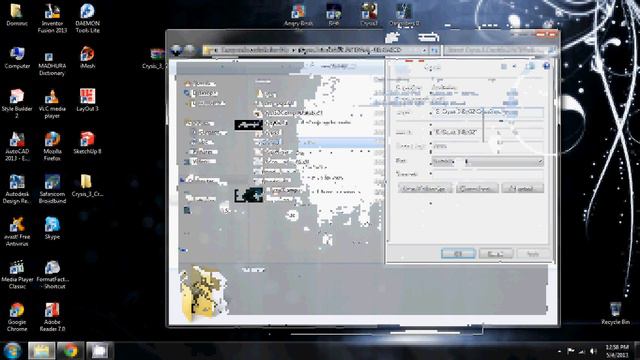
Task: Click Open File Location button
Action: [425, 188]
